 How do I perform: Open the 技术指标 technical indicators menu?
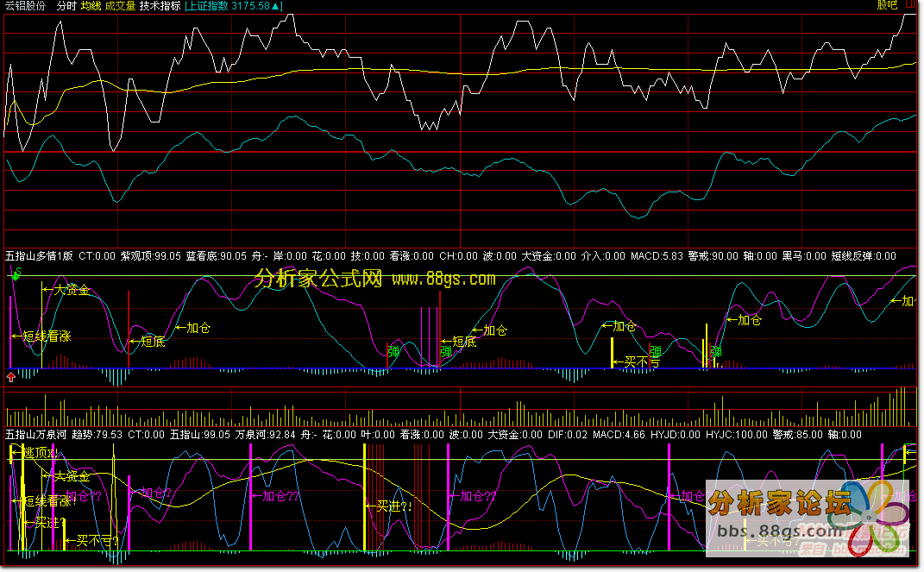click(160, 6)
